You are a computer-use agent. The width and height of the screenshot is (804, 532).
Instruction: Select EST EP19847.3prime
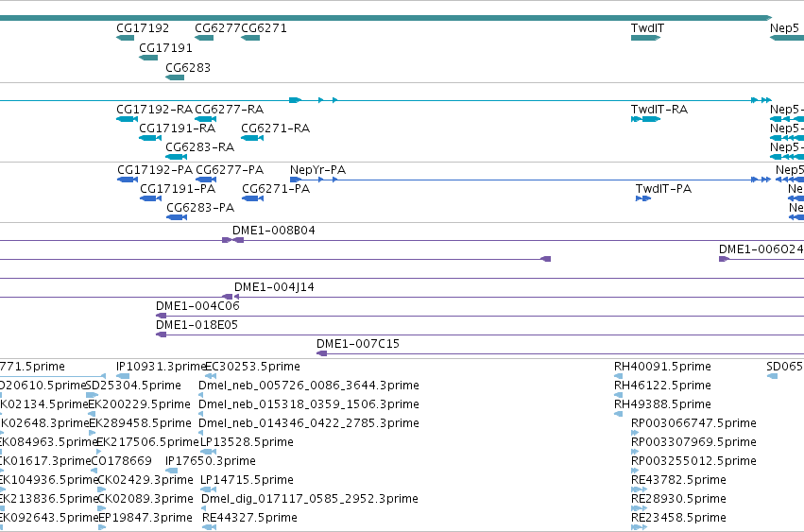tap(145, 518)
